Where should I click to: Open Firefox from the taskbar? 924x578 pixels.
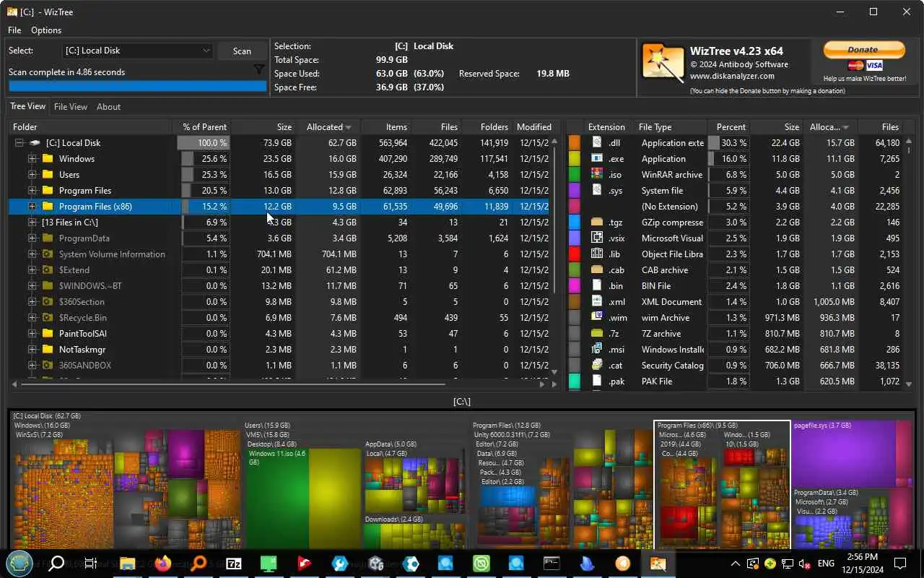163,564
